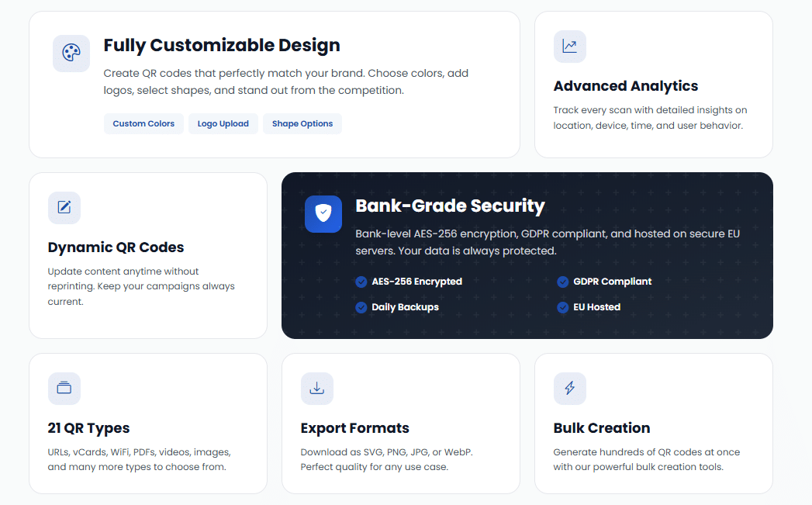This screenshot has height=505, width=812.
Task: Click the 'Download as SVG, PNG, JPG' description
Action: pos(386,459)
